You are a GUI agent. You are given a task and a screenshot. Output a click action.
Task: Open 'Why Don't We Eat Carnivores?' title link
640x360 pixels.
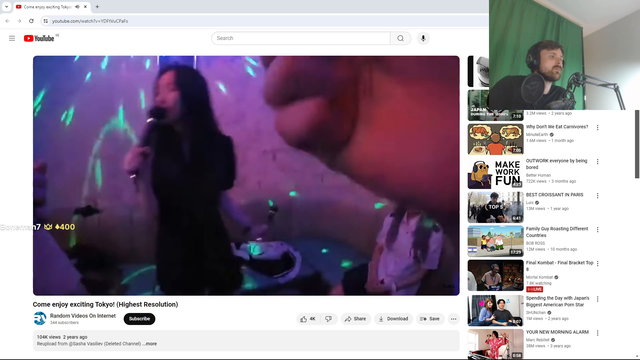click(557, 127)
